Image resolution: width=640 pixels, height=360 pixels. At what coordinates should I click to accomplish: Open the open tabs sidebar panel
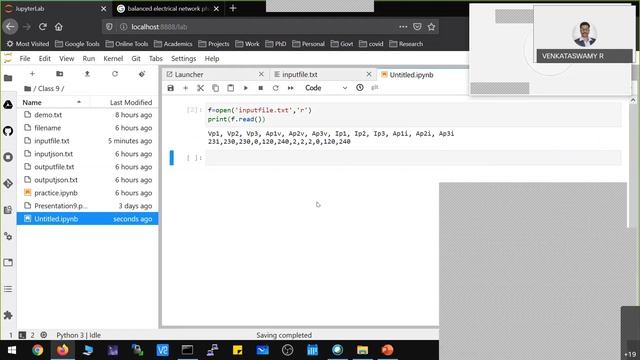click(x=8, y=262)
